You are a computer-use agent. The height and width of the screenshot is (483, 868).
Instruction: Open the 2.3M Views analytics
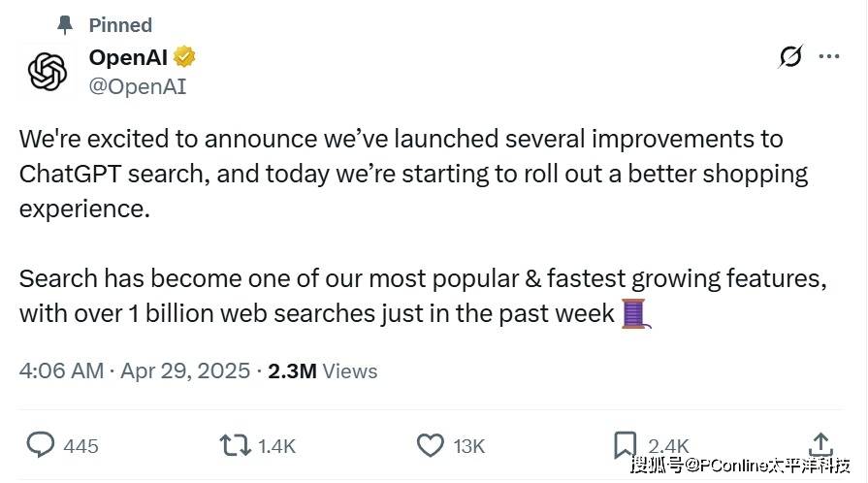[322, 370]
